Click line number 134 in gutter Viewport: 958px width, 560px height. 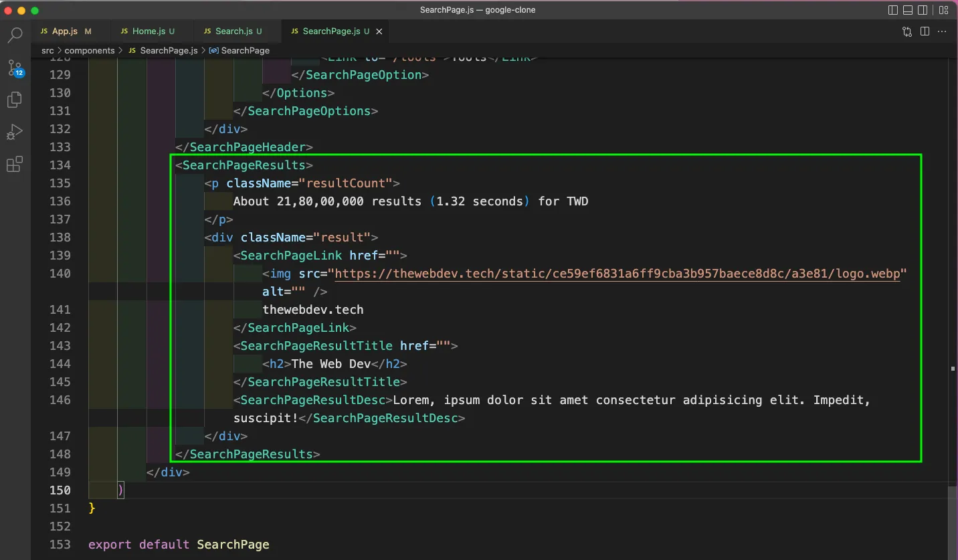pyautogui.click(x=60, y=165)
